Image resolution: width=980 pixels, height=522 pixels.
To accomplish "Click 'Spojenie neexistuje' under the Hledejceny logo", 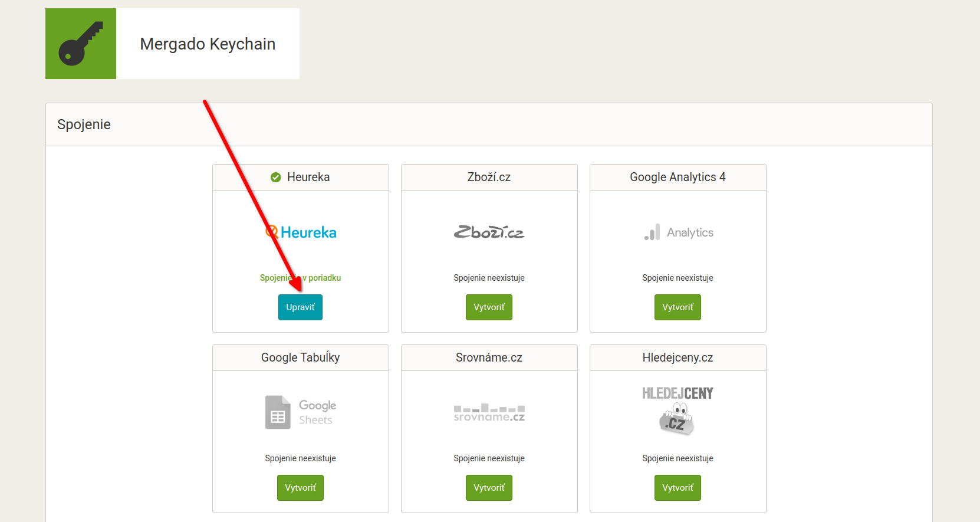I will click(x=678, y=458).
